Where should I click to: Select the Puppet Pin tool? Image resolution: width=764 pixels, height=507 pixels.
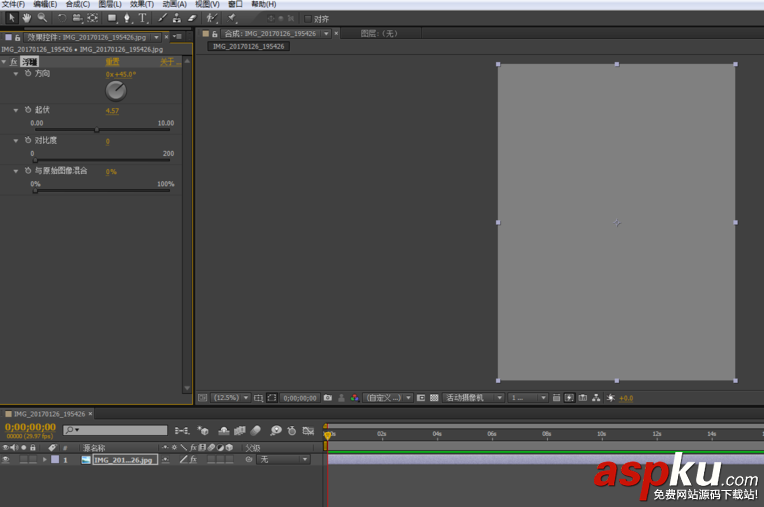(231, 18)
